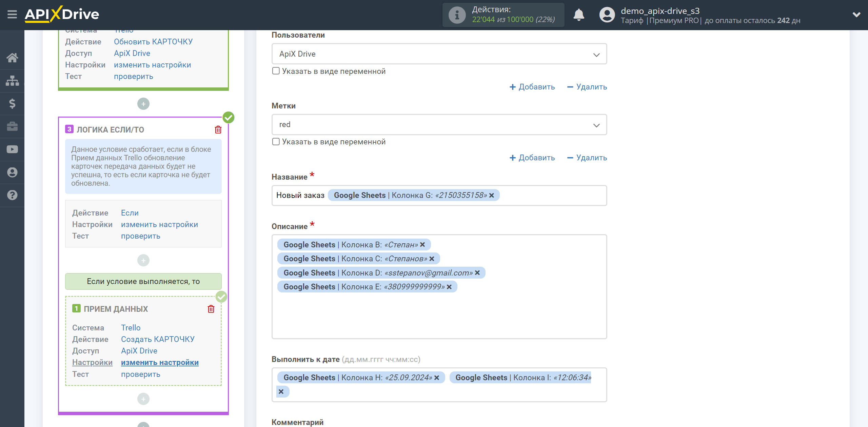The image size is (868, 427).
Task: Open notifications bell
Action: 579,15
